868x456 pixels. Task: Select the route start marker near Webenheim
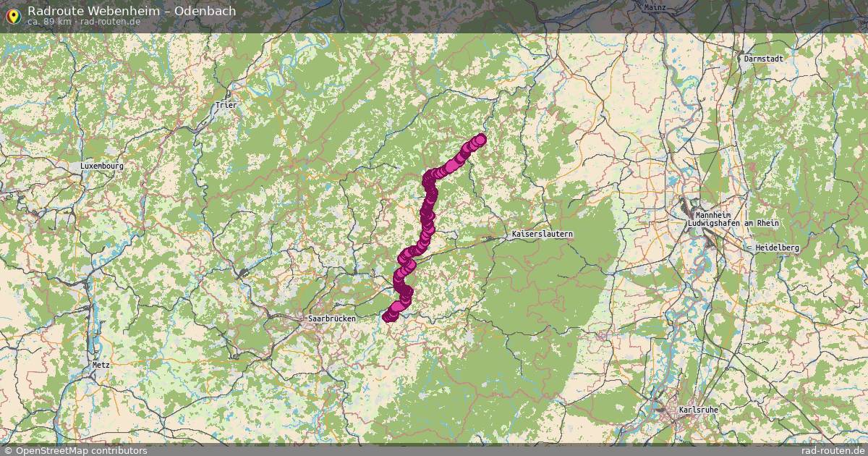pyautogui.click(x=388, y=317)
